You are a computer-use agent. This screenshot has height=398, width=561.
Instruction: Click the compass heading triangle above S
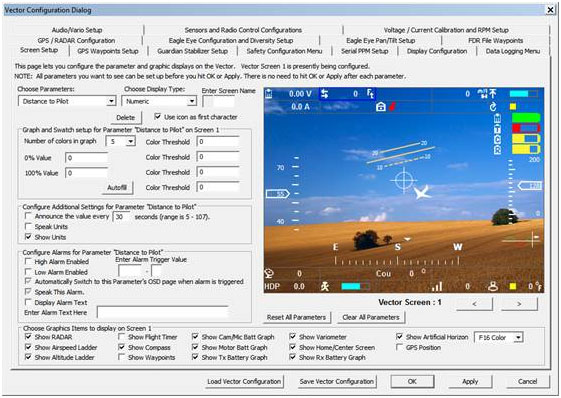(x=407, y=239)
